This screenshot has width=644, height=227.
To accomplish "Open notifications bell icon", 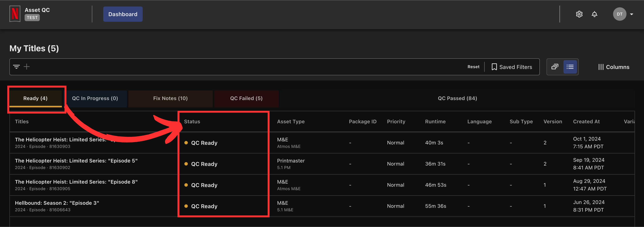I will (594, 14).
